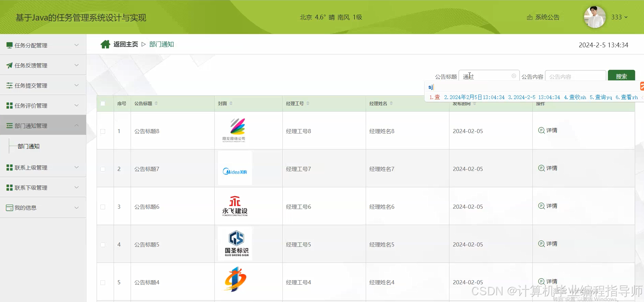Screen dimensions: 644x302
Task: Check the box for row 公告标题5
Action: (x=103, y=245)
